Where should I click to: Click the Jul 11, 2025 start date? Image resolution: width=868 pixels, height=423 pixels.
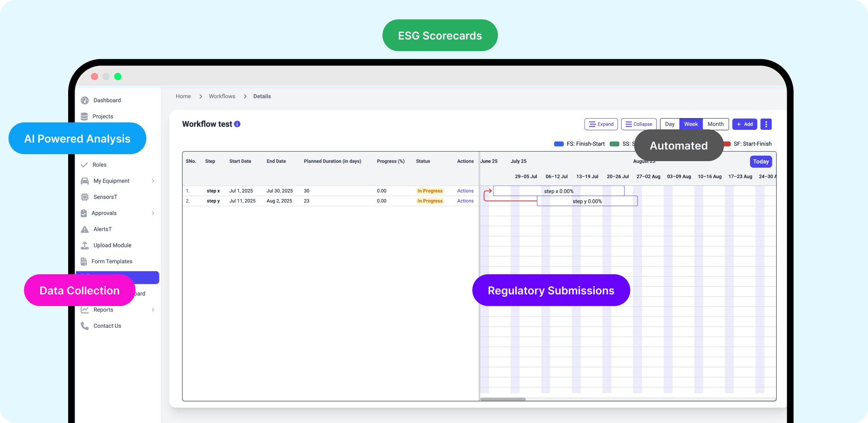pyautogui.click(x=242, y=201)
